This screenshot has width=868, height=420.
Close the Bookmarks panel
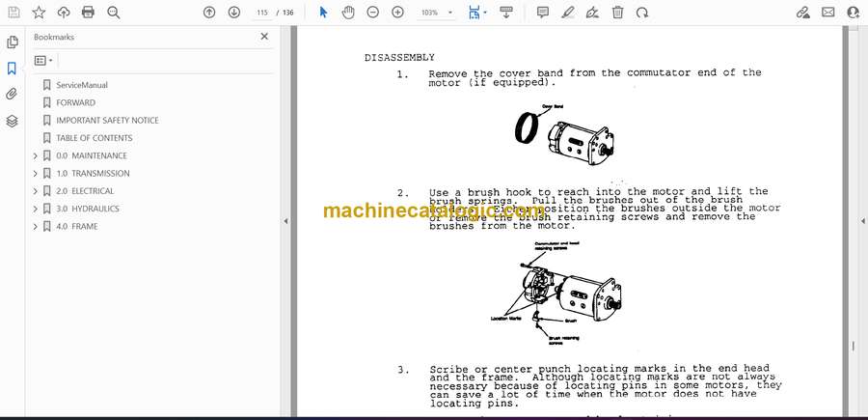click(x=264, y=37)
